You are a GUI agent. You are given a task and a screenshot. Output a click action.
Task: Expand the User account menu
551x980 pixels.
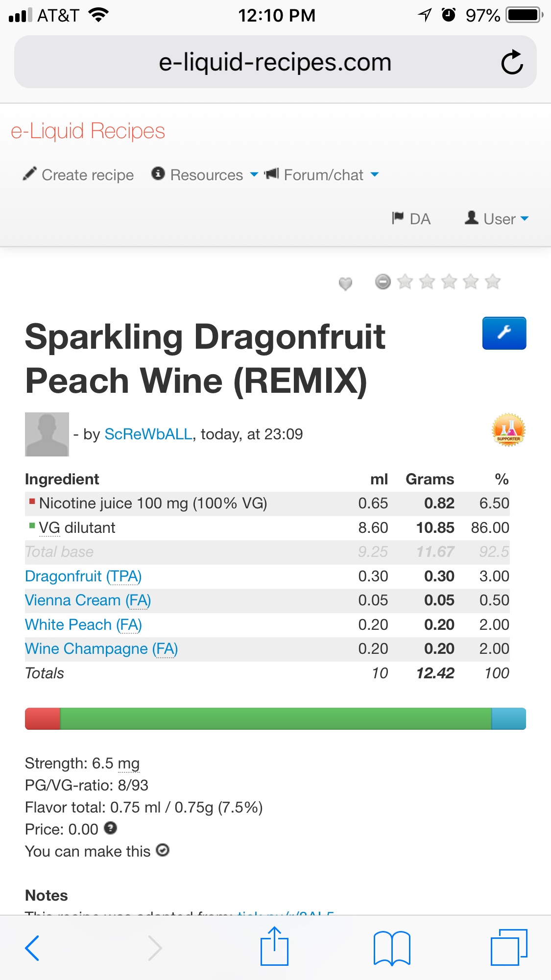pos(497,219)
